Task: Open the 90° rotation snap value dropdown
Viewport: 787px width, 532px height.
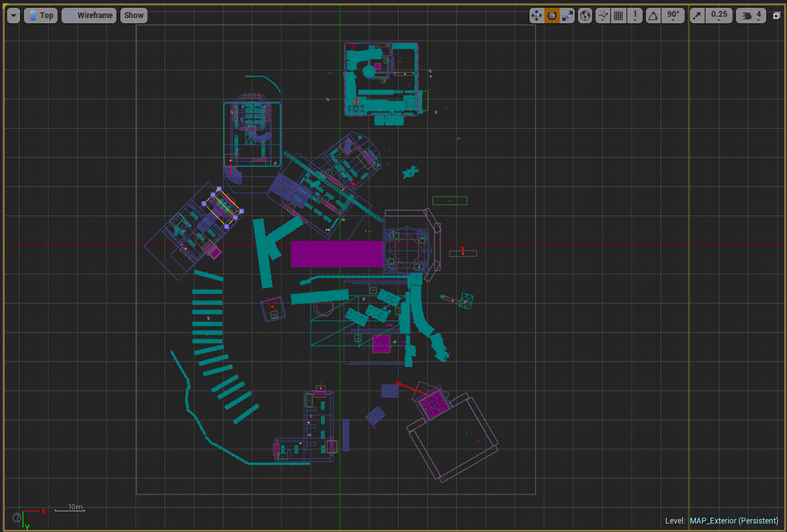Action: [673, 16]
